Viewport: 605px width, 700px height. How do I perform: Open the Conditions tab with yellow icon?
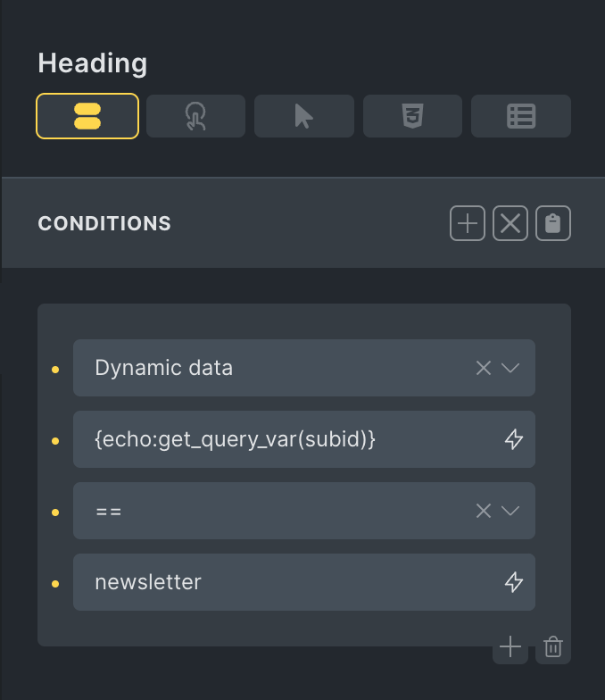[x=87, y=116]
